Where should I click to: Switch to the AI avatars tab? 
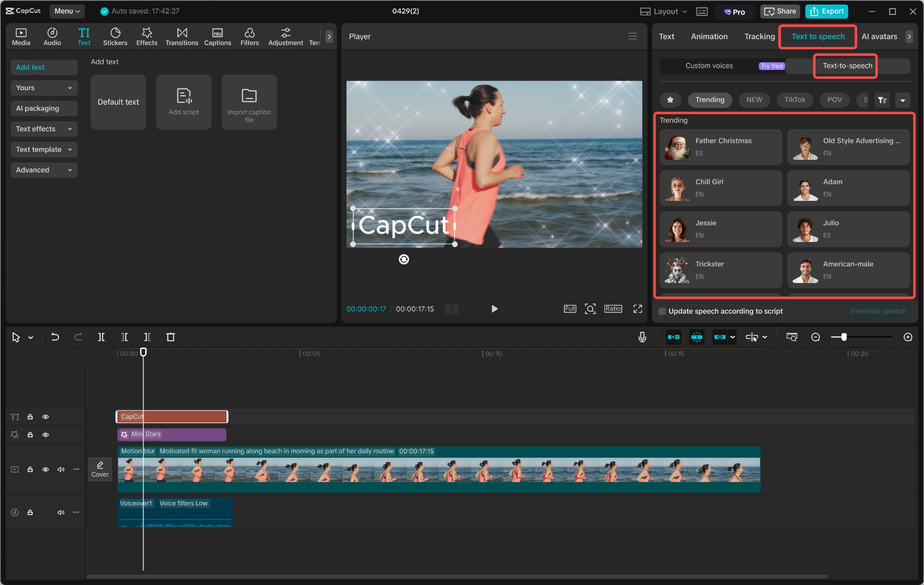click(x=879, y=37)
